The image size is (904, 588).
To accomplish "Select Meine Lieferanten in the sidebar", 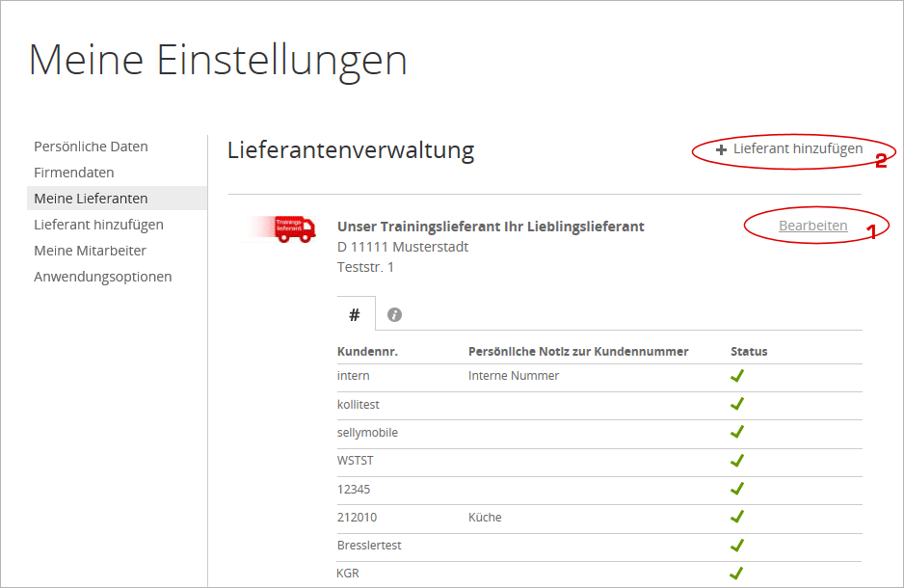I will click(x=91, y=199).
